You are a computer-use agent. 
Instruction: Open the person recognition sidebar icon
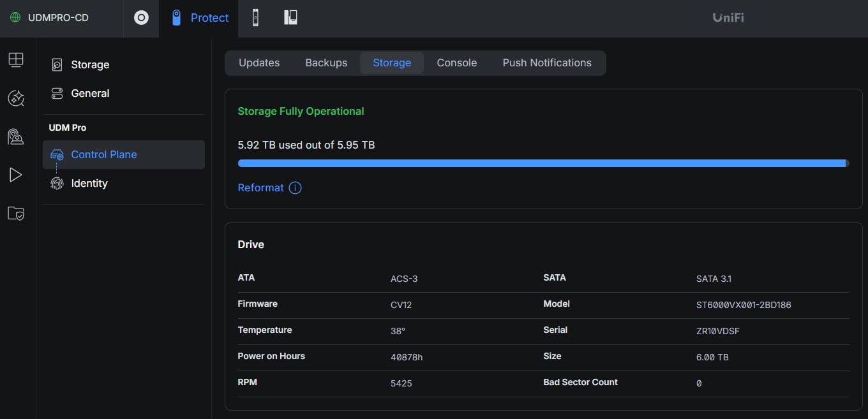[x=16, y=136]
